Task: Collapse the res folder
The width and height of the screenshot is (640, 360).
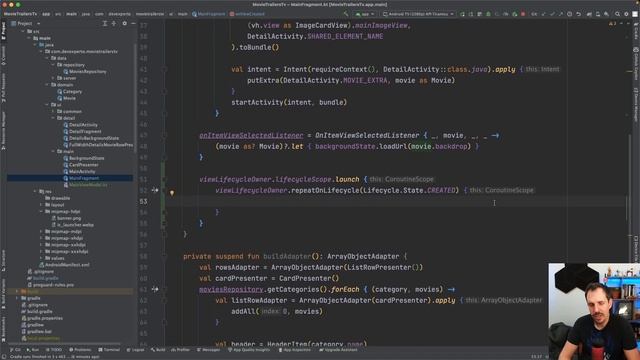Action: (x=36, y=191)
